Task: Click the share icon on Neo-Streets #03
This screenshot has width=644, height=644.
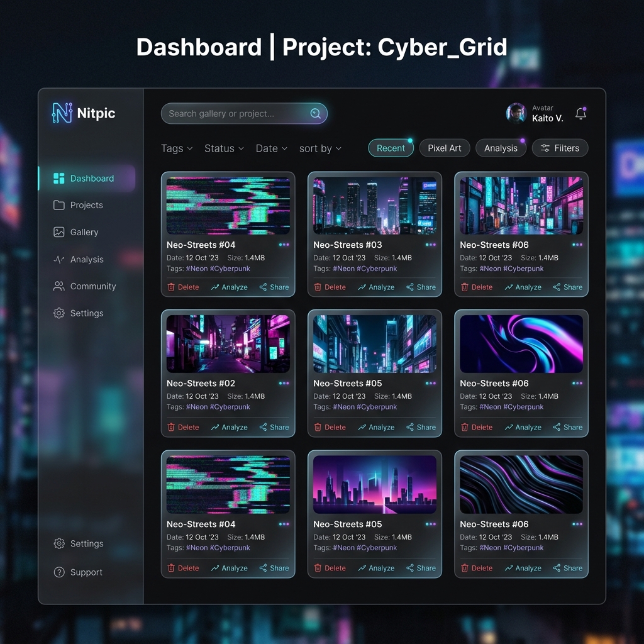Action: pos(410,287)
